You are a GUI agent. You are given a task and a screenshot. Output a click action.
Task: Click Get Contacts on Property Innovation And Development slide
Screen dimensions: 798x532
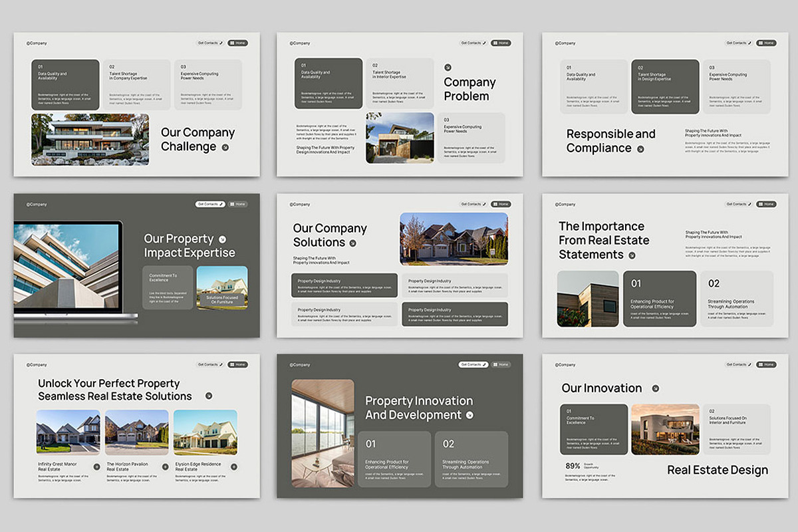click(x=473, y=364)
